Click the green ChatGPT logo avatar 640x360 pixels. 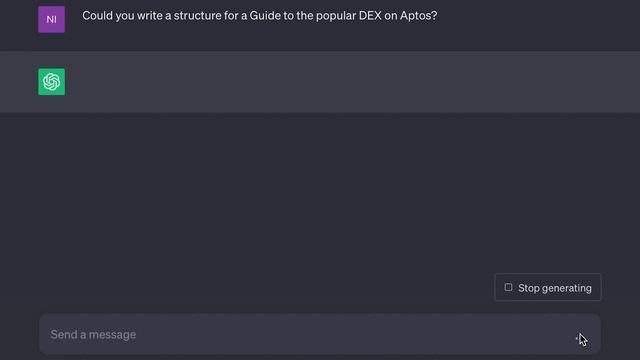[51, 82]
